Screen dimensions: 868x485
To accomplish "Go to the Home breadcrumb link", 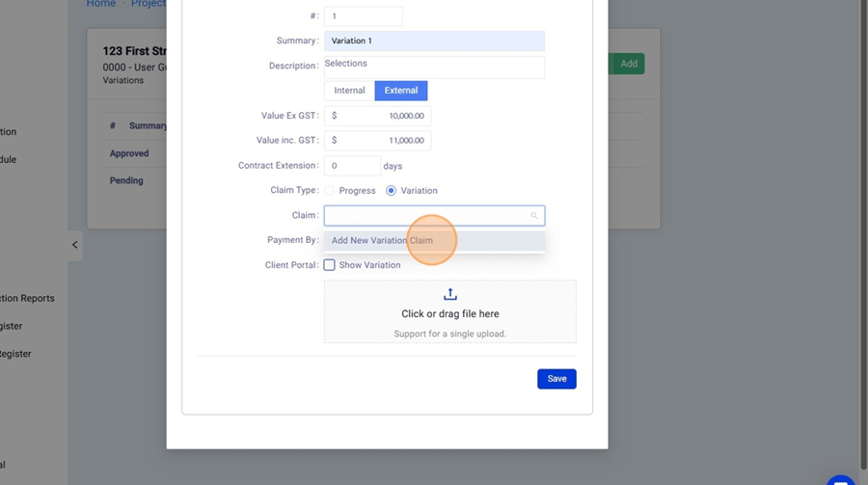I will 100,4.
